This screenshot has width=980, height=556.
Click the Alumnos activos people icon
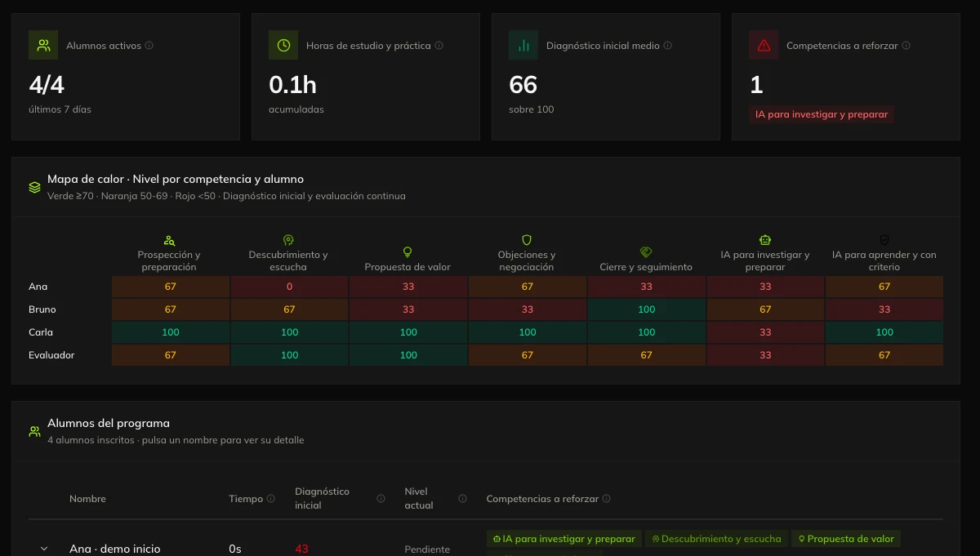[43, 46]
